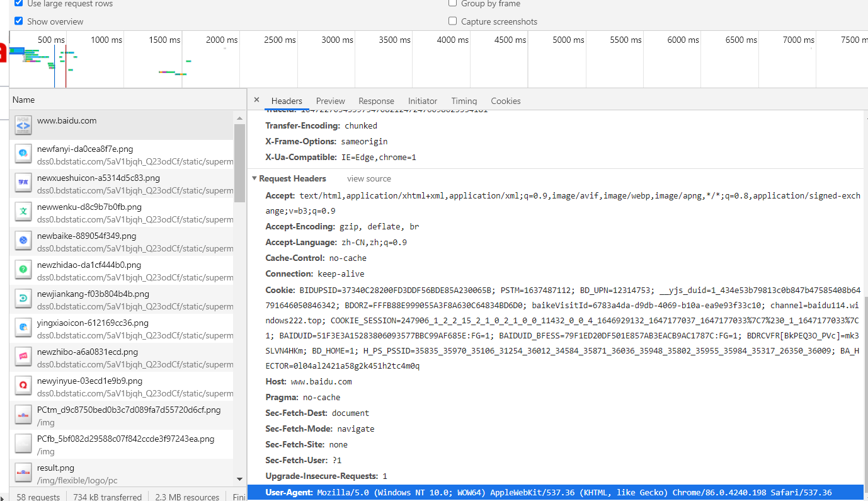Enable Capture screenshots checkbox
The height and width of the screenshot is (501, 868).
(452, 21)
